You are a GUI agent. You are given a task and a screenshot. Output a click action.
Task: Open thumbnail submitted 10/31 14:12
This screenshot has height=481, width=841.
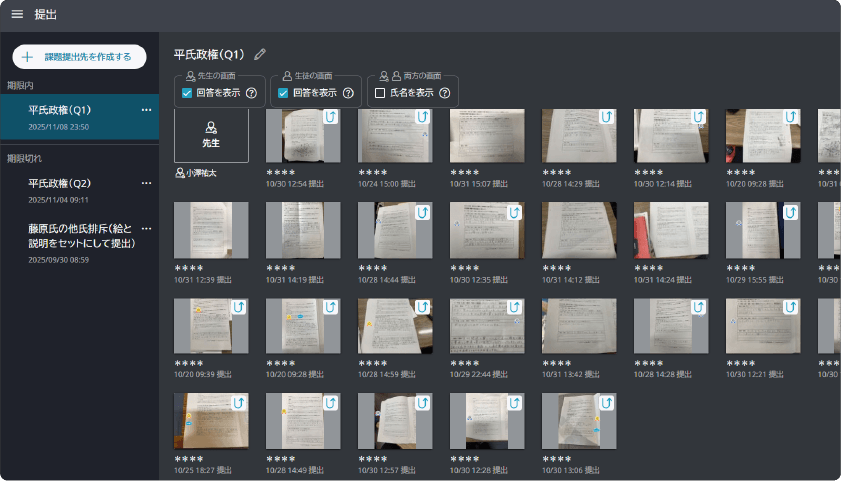tap(579, 231)
